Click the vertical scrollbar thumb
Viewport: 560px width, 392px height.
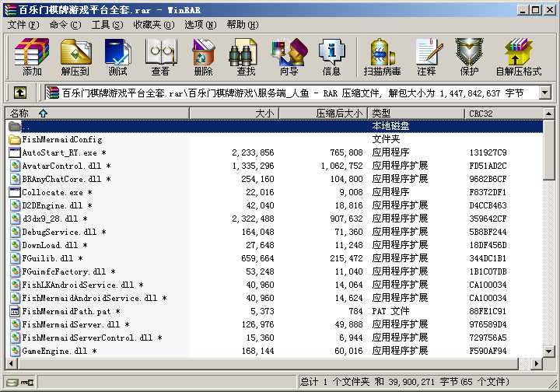coord(549,150)
